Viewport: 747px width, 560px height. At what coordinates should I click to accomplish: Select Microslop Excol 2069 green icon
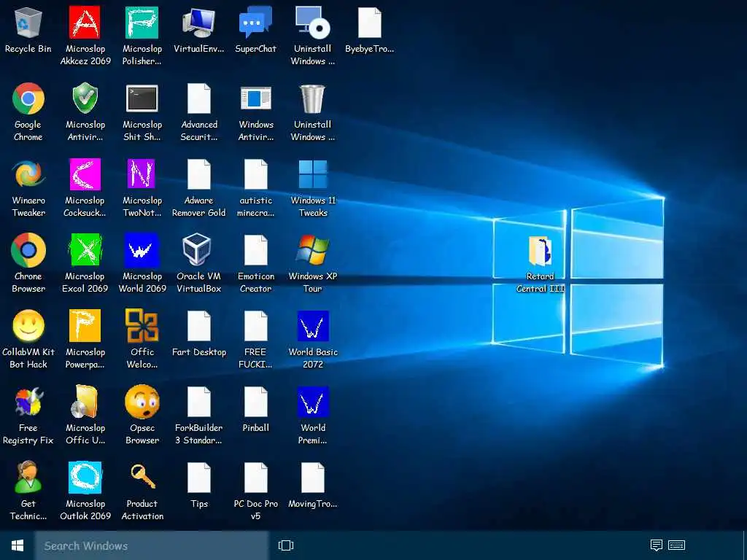pos(85,250)
